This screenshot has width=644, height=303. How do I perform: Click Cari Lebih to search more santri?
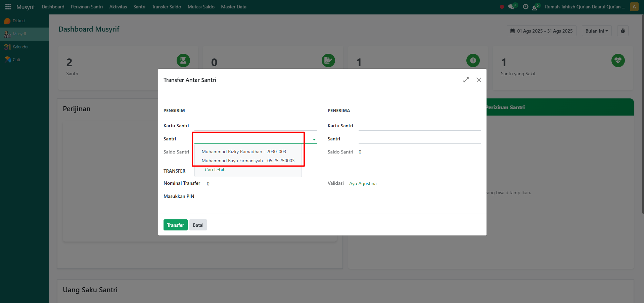(x=217, y=170)
